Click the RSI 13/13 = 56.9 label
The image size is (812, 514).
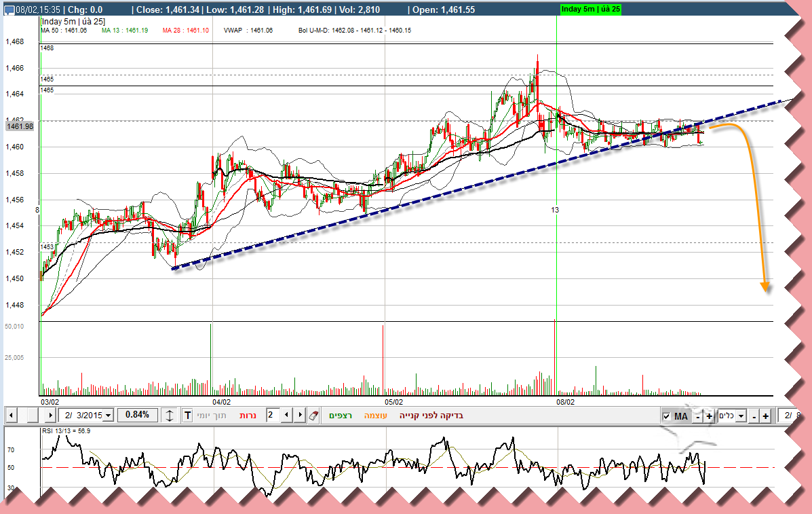[66, 430]
